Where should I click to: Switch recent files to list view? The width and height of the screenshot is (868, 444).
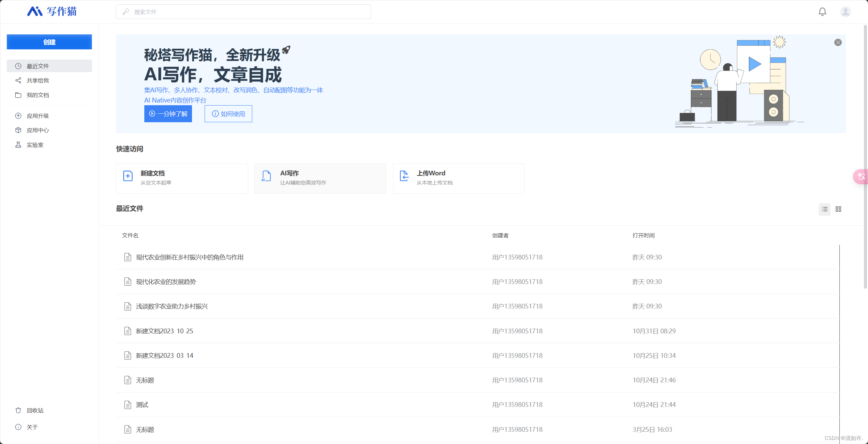[x=824, y=209]
